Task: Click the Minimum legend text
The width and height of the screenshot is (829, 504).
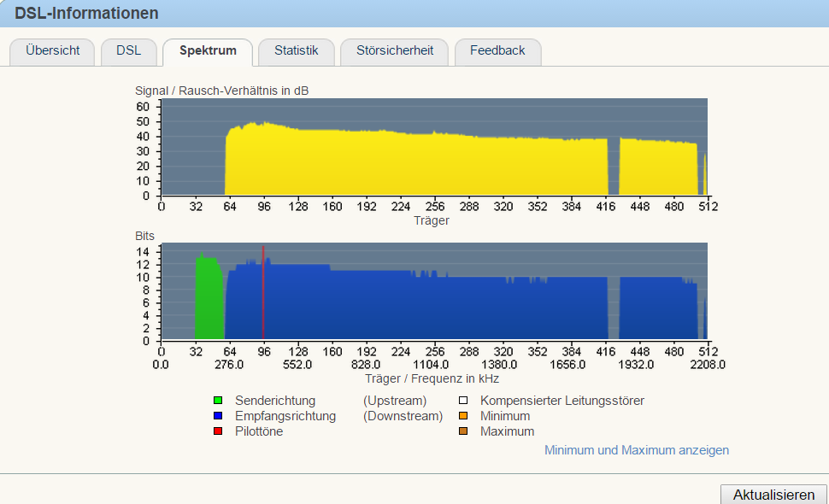Action: pyautogui.click(x=505, y=416)
